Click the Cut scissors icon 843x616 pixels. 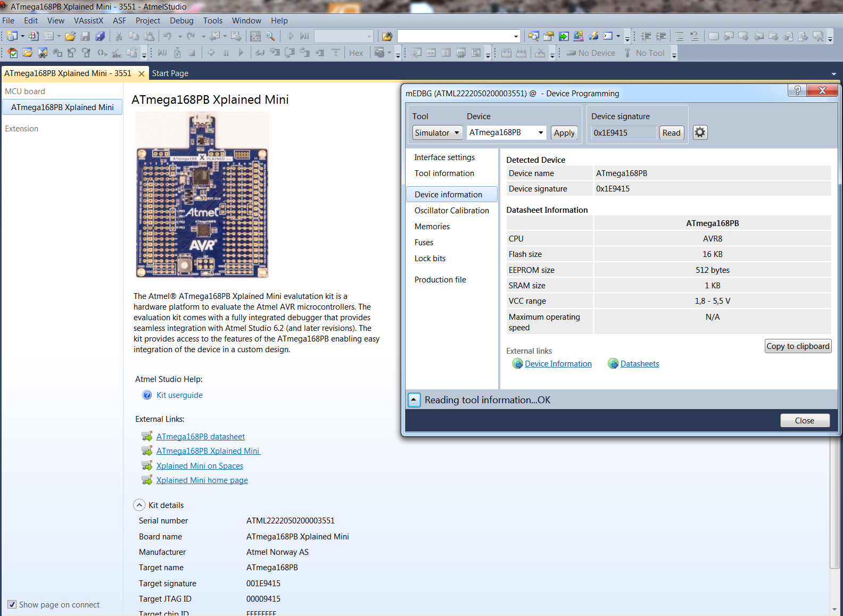pyautogui.click(x=119, y=36)
